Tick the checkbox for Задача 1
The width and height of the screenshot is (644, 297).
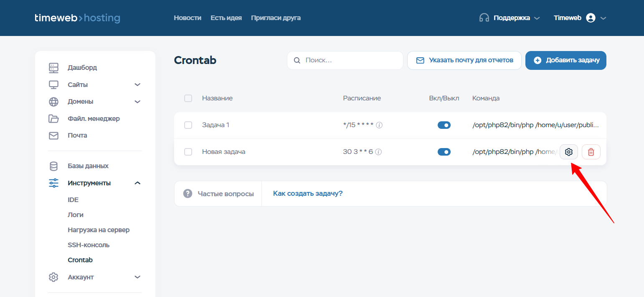[x=188, y=125]
